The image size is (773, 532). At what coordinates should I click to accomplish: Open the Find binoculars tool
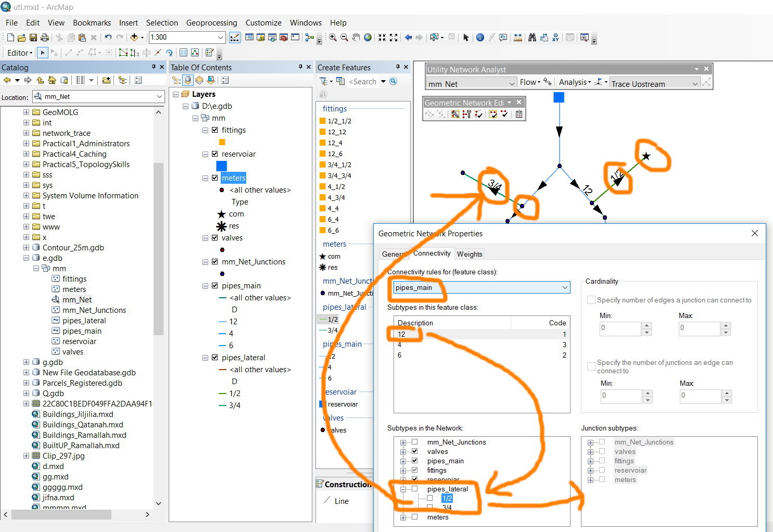(532, 37)
